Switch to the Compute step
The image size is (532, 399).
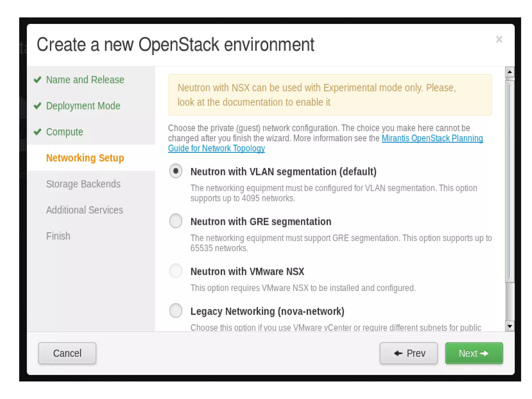click(x=64, y=132)
